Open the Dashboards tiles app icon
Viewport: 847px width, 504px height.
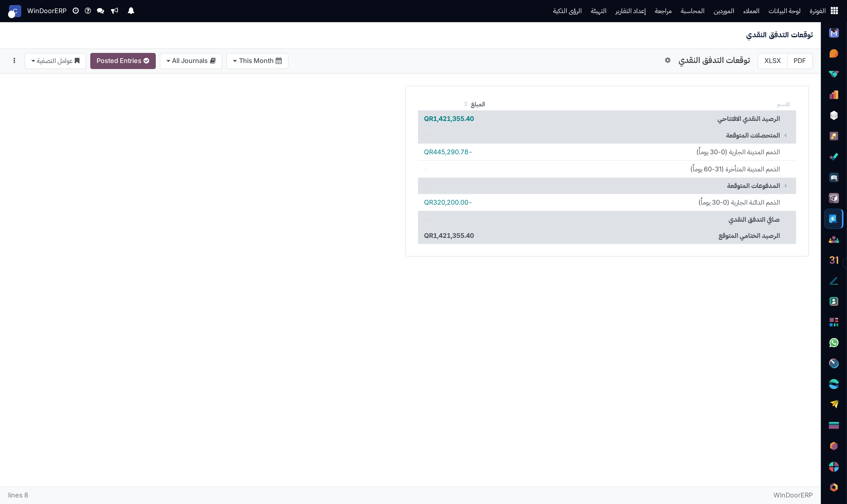(834, 322)
